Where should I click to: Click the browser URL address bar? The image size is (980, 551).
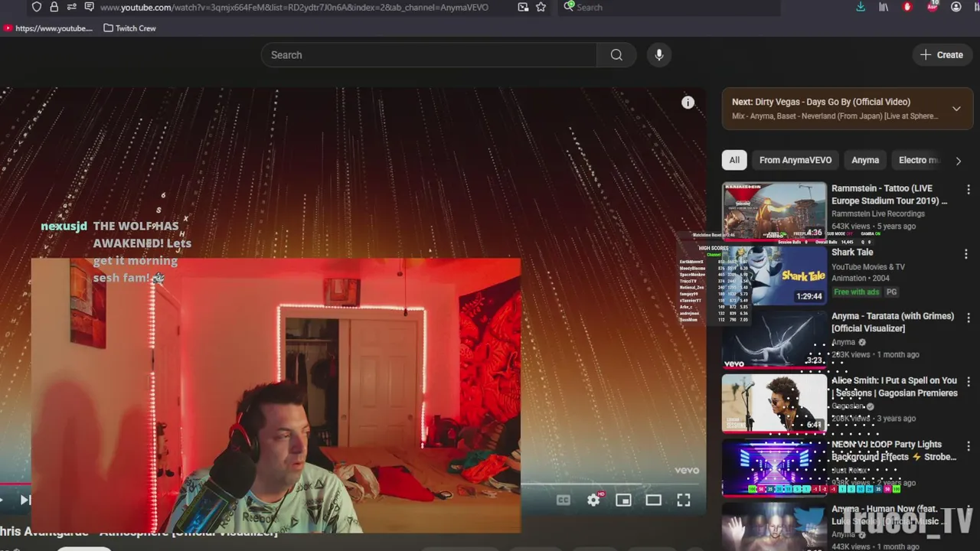294,7
